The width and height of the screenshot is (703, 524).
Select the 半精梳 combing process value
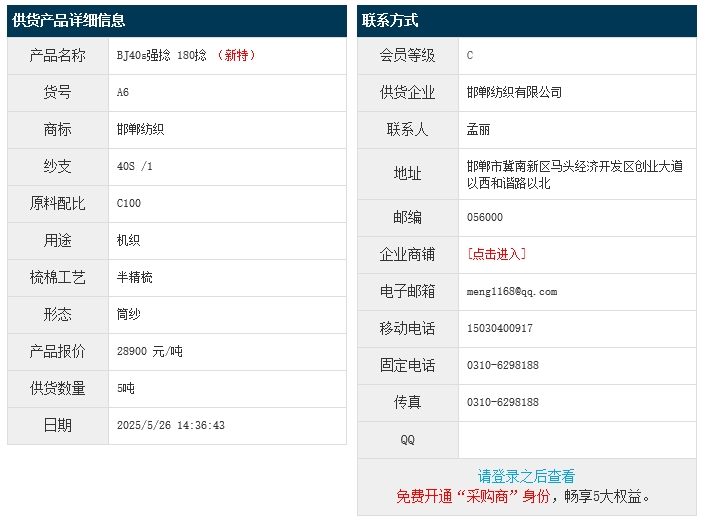[135, 277]
